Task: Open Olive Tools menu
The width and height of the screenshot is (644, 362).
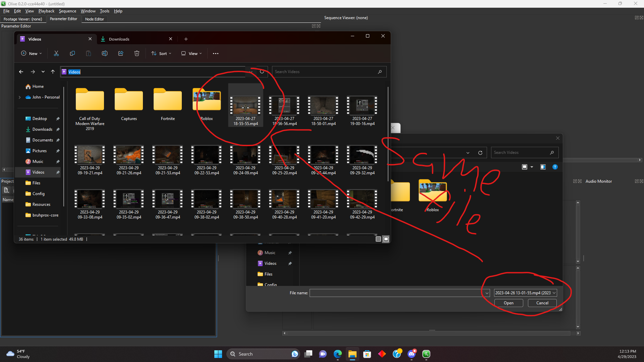Action: click(105, 11)
